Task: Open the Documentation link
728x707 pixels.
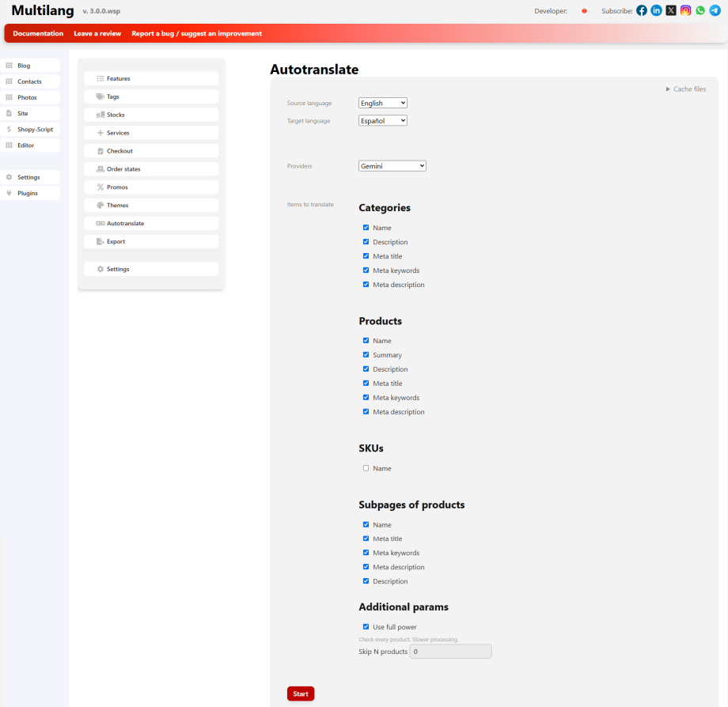Action: click(x=38, y=33)
